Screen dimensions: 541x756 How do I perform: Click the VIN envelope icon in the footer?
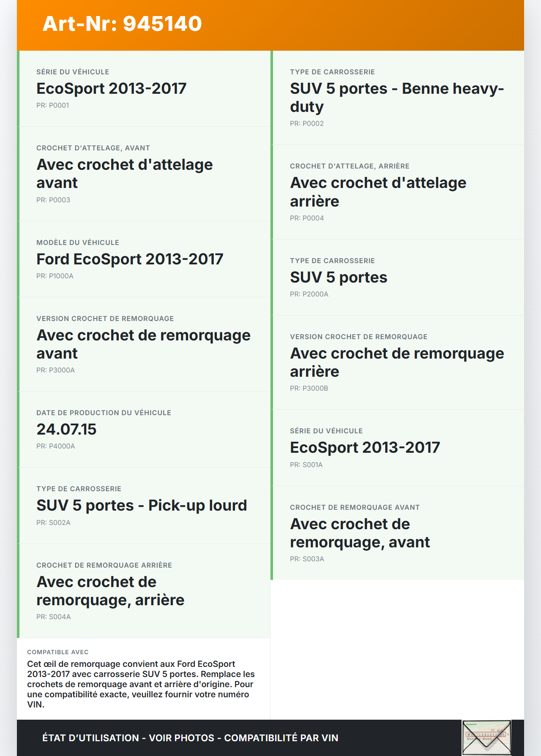pyautogui.click(x=486, y=737)
